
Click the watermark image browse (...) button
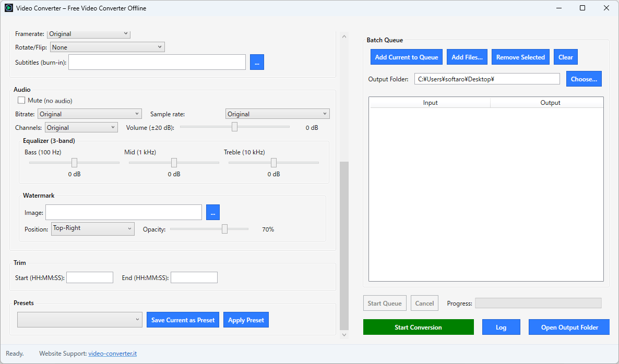coord(213,212)
